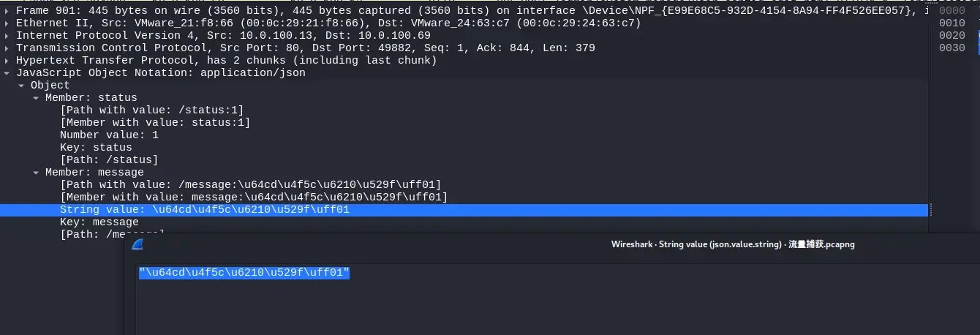Expand the Transmission Control Protocol row
Image resolution: width=980 pixels, height=335 pixels.
click(x=7, y=48)
